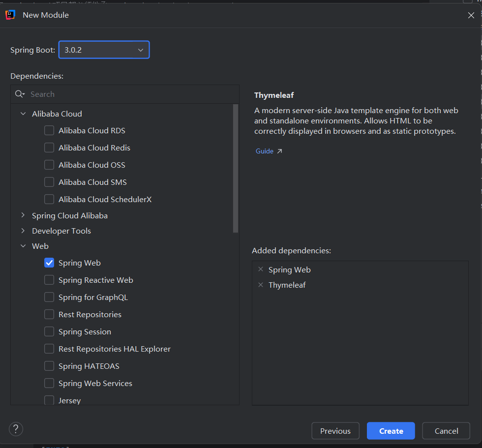
Task: Select Developer Tools tree label
Action: [61, 231]
